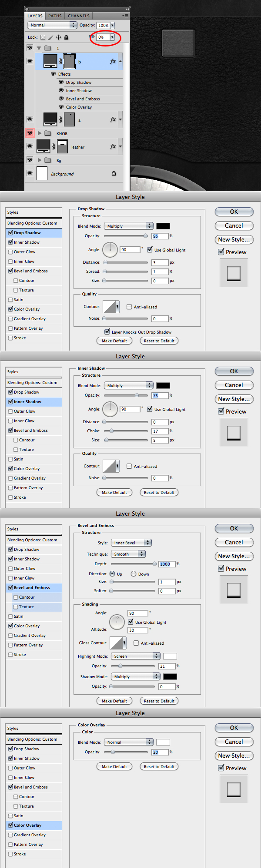Viewport: 261px width, 868px height.
Task: Collapse the effects list on layer b
Action: coord(120,61)
